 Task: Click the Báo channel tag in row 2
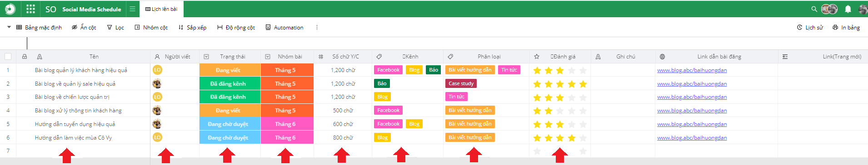point(382,83)
